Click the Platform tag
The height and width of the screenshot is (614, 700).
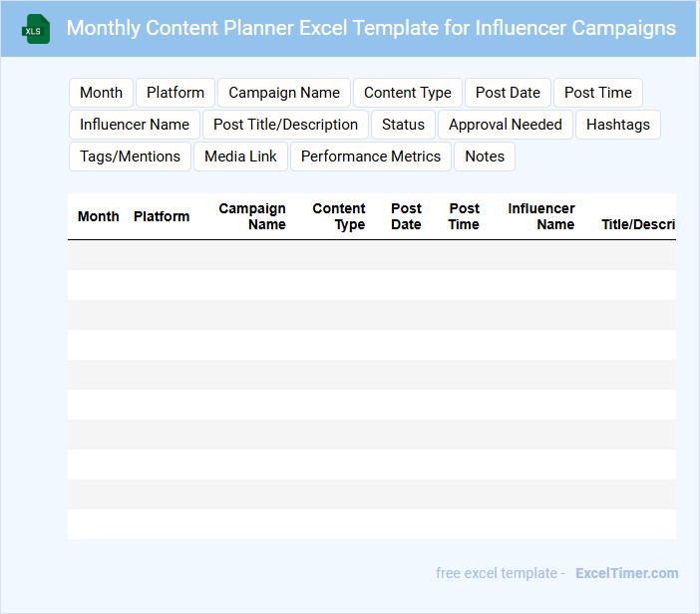pyautogui.click(x=175, y=93)
